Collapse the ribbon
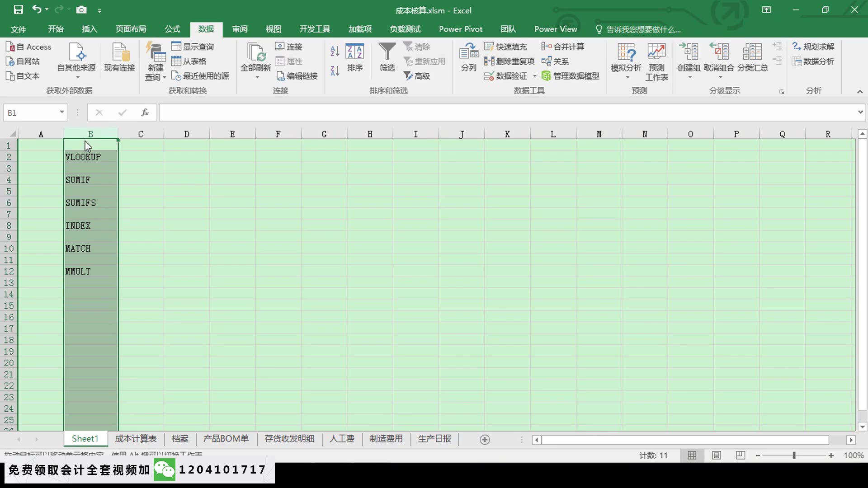This screenshot has width=868, height=488. [859, 91]
